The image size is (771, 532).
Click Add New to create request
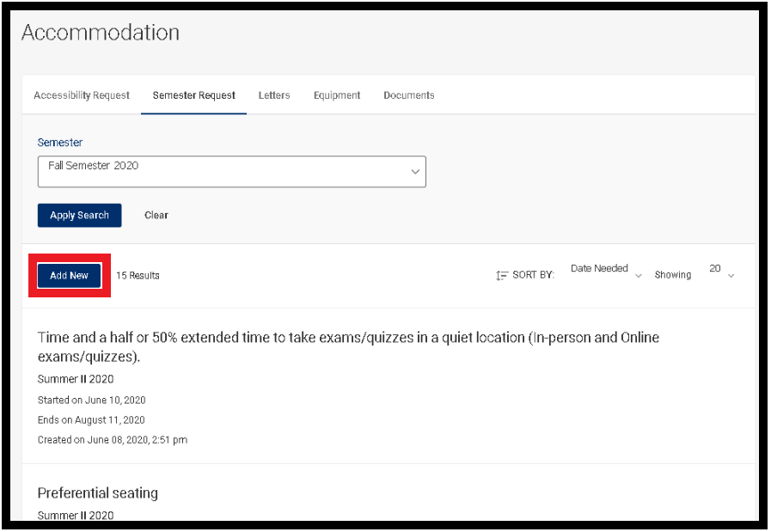70,276
